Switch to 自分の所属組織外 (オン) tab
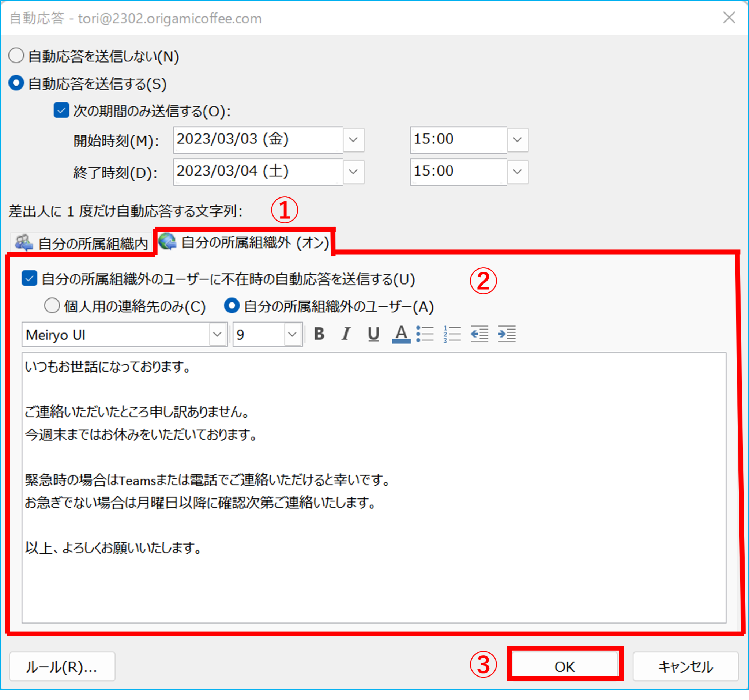This screenshot has width=749, height=700. [244, 242]
